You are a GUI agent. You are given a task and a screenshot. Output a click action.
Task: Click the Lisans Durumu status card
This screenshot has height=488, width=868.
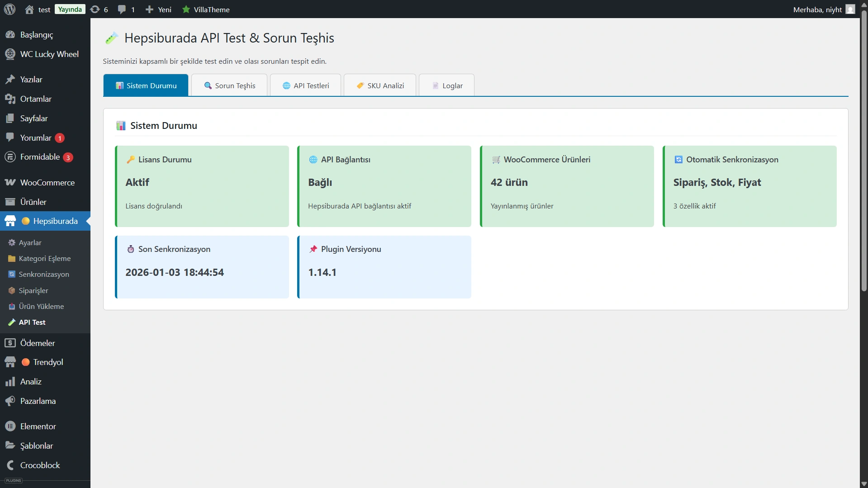[202, 186]
